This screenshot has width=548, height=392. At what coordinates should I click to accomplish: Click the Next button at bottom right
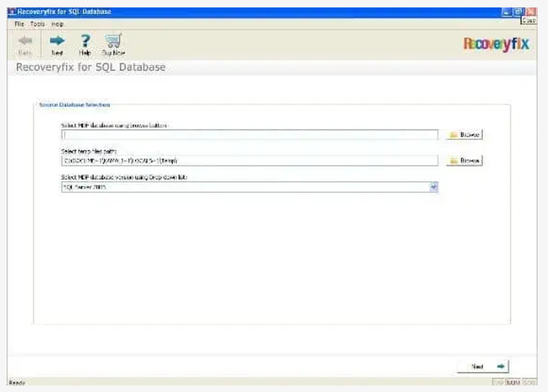(483, 366)
